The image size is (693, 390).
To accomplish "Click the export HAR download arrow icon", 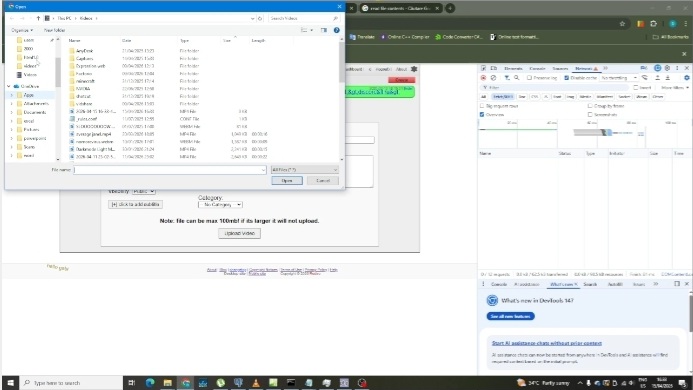I will (x=668, y=78).
